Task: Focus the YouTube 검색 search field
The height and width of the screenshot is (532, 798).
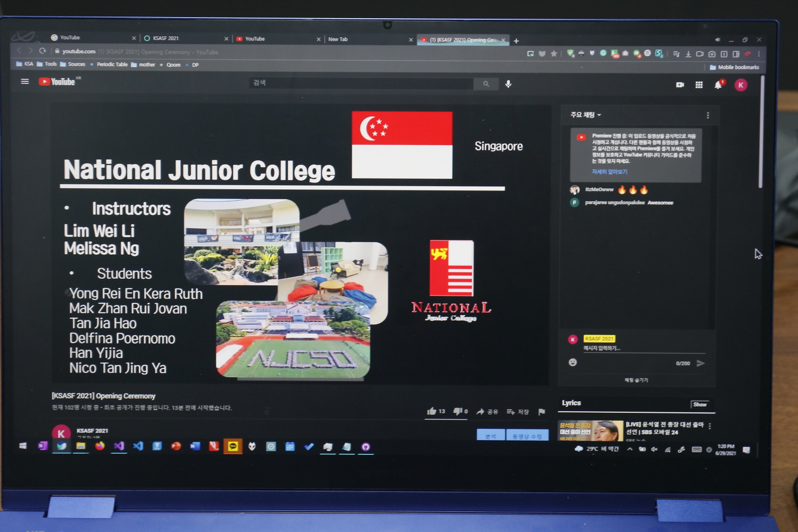Action: pos(361,83)
